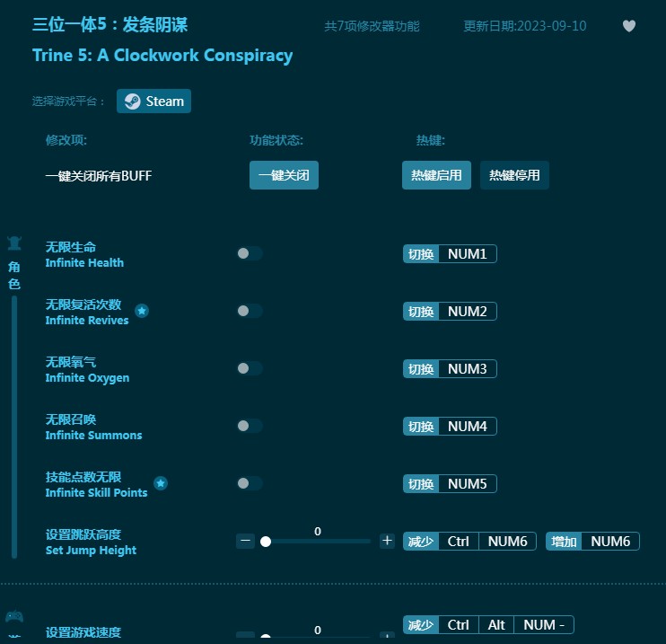Click the 三位一体5：发条阴谋 title
This screenshot has width=666, height=644.
tap(110, 24)
